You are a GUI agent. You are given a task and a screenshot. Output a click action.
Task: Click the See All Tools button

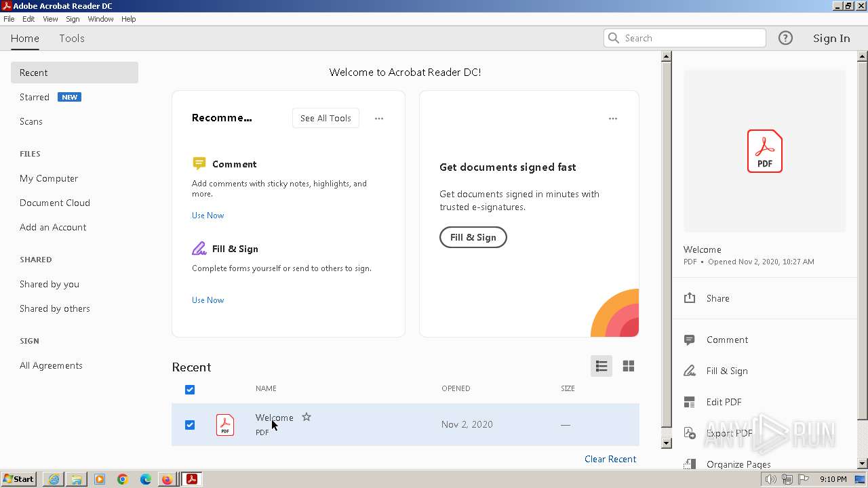pyautogui.click(x=325, y=118)
